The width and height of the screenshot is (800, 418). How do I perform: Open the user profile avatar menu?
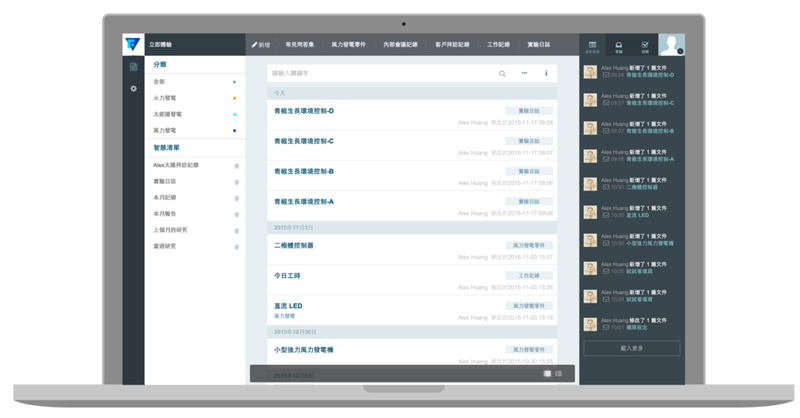click(671, 45)
